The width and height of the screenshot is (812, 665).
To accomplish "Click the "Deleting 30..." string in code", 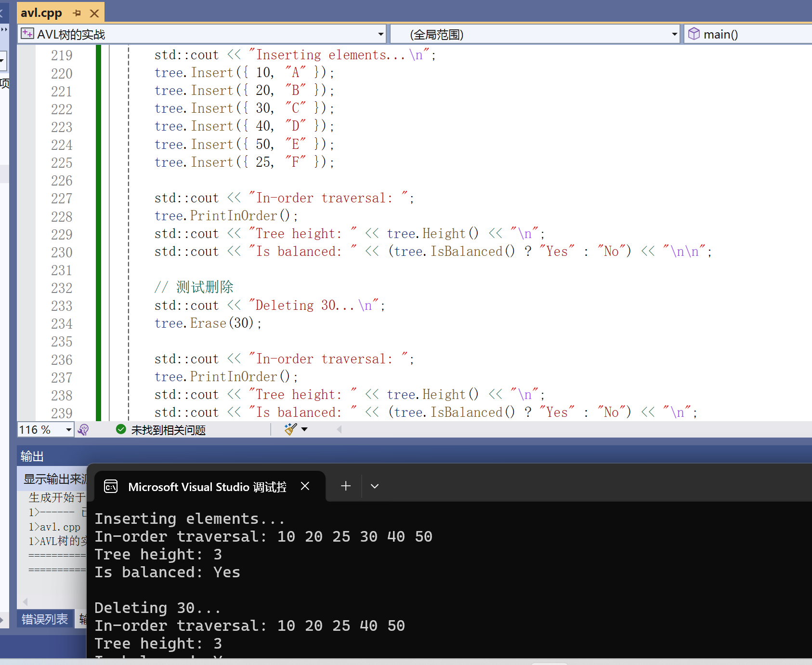I will (x=313, y=305).
